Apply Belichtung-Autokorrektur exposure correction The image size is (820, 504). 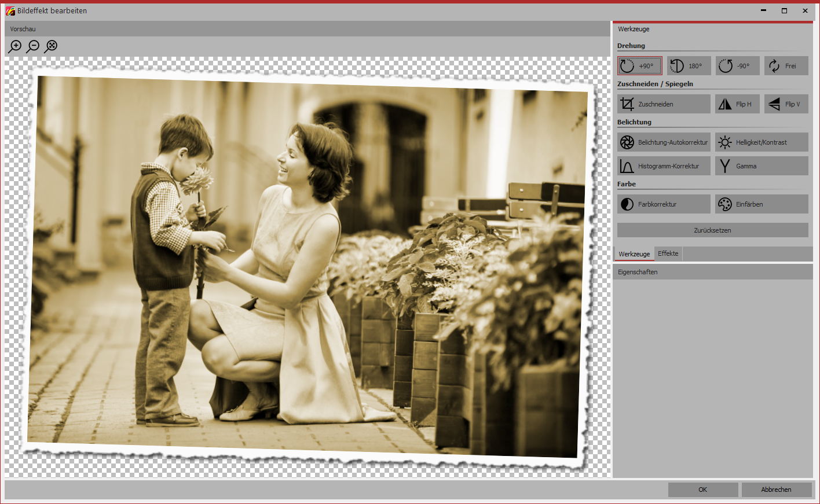tap(664, 142)
